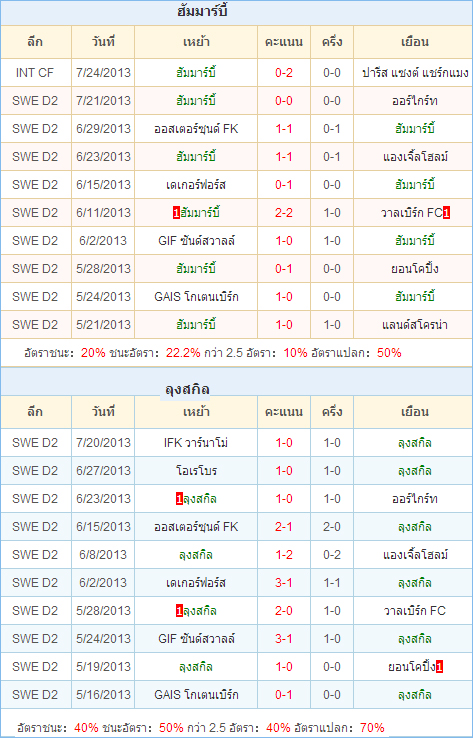
Task: Click the 40% อัตราชนะ value in ลุงสกิล summary
Action: [86, 727]
